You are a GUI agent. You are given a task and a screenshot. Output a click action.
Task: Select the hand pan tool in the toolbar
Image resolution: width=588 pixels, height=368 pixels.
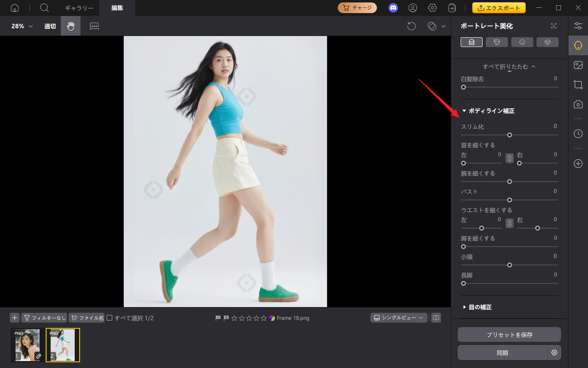[70, 26]
